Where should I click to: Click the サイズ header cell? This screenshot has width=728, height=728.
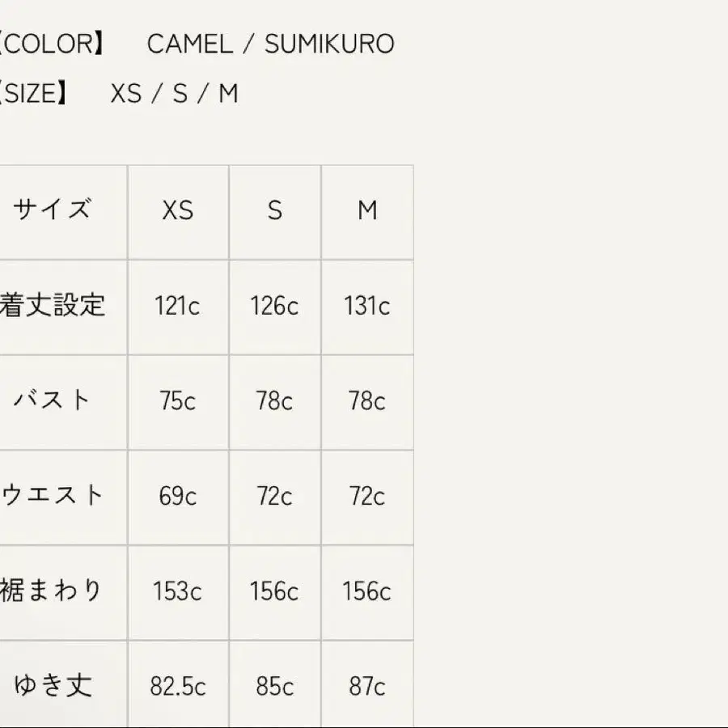coord(51,210)
